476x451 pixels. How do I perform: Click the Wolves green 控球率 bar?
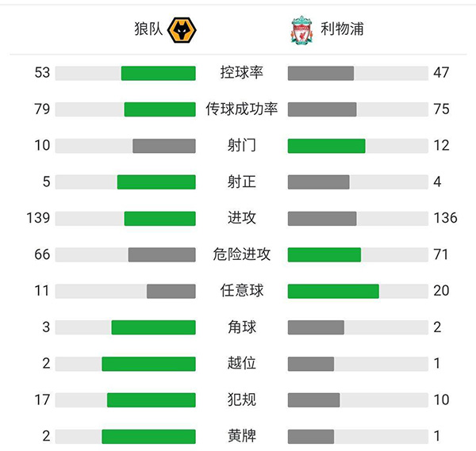tap(158, 73)
